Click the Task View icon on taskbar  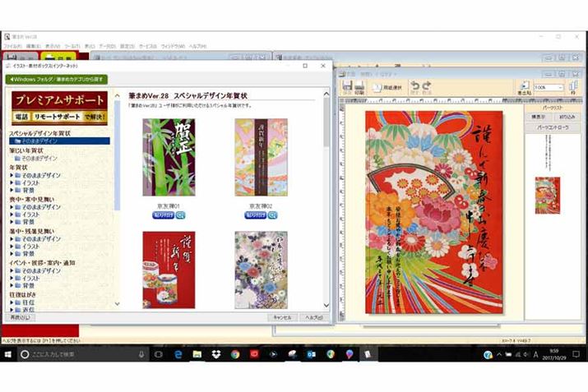158,354
